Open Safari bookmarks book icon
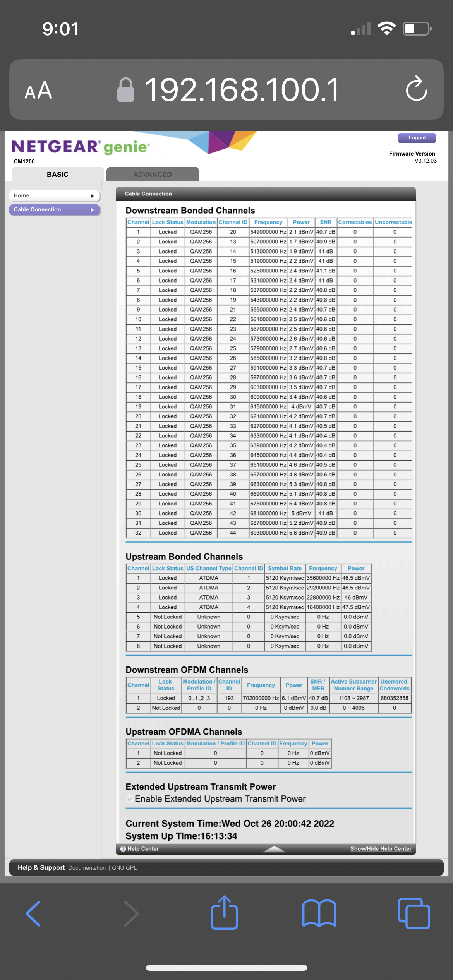Image resolution: width=453 pixels, height=980 pixels. (x=319, y=913)
